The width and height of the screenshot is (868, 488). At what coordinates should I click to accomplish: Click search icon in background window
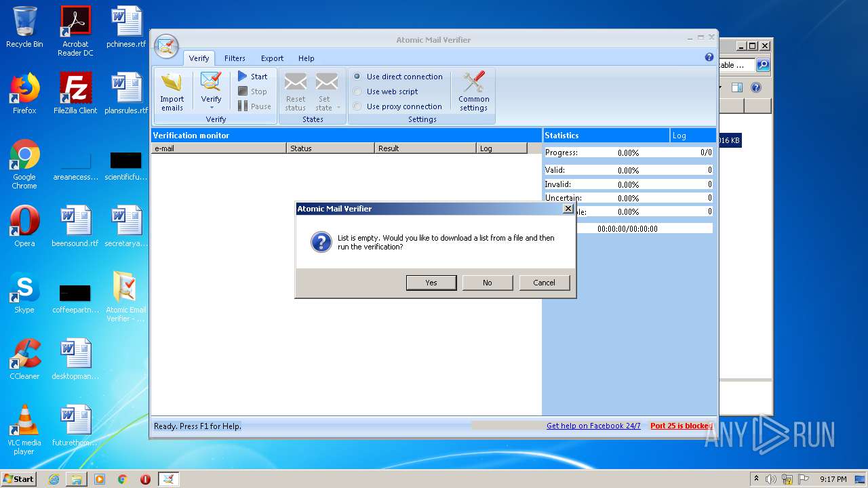pos(763,65)
